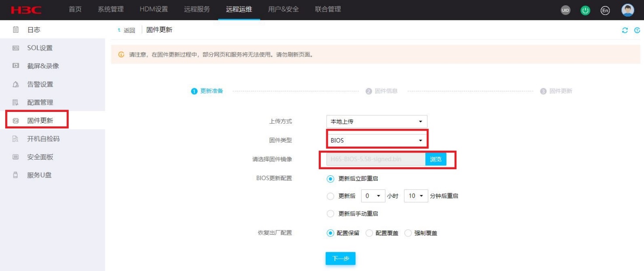Viewport: 644px width, 271px height.
Task: Click the 浏览 browse button
Action: (x=436, y=159)
